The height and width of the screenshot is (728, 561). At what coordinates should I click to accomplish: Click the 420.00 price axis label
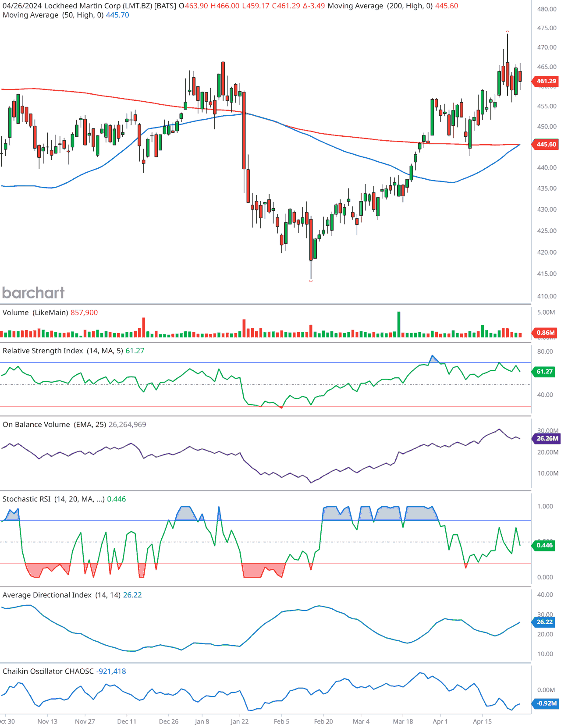point(547,252)
